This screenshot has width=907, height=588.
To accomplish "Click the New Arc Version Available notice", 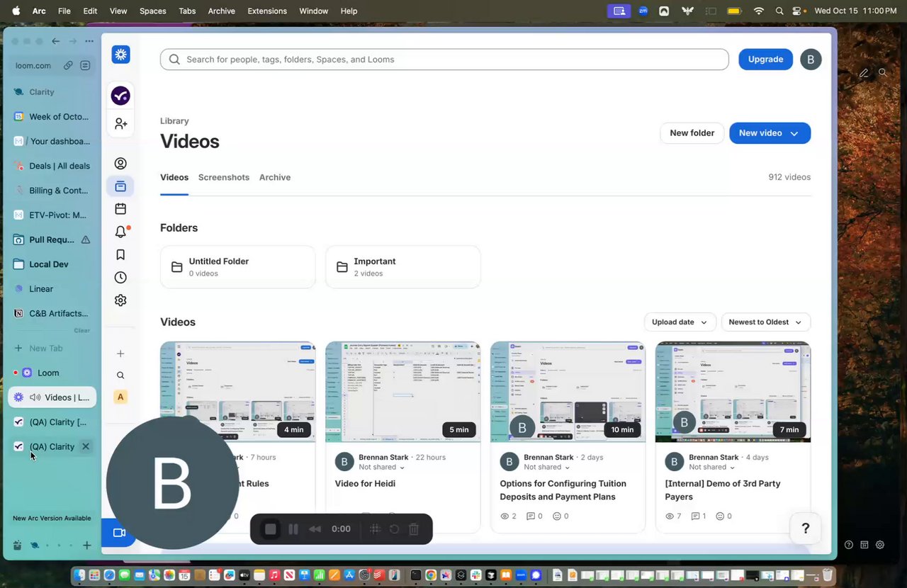I will pyautogui.click(x=52, y=518).
